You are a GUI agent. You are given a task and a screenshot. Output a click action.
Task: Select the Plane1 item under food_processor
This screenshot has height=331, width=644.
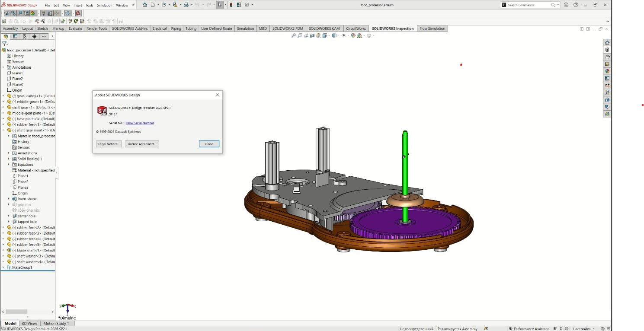point(17,73)
